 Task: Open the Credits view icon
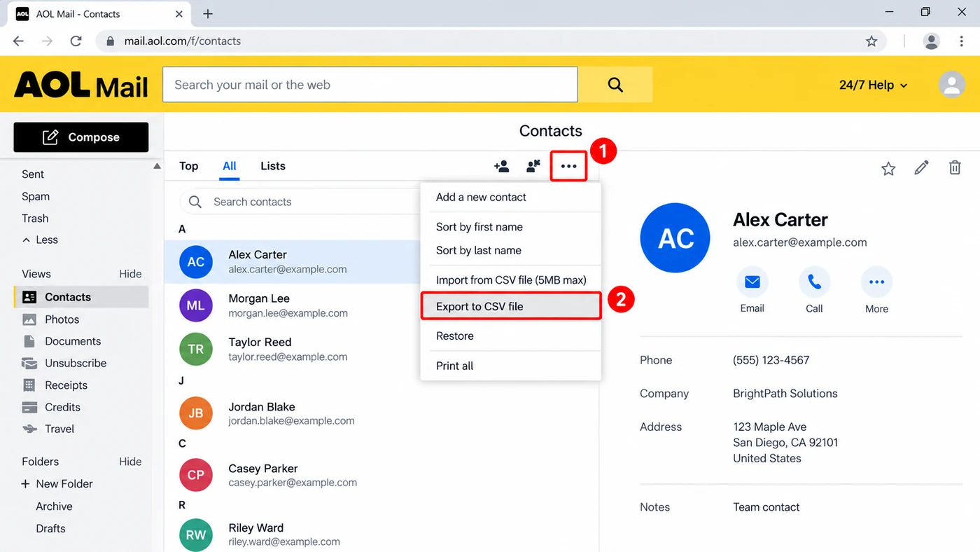tap(29, 407)
